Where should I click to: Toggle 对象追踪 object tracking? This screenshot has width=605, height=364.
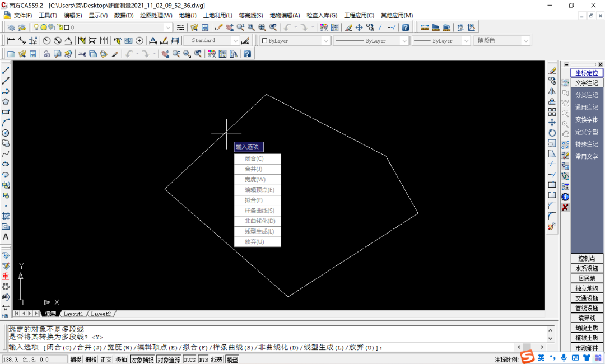pyautogui.click(x=169, y=360)
